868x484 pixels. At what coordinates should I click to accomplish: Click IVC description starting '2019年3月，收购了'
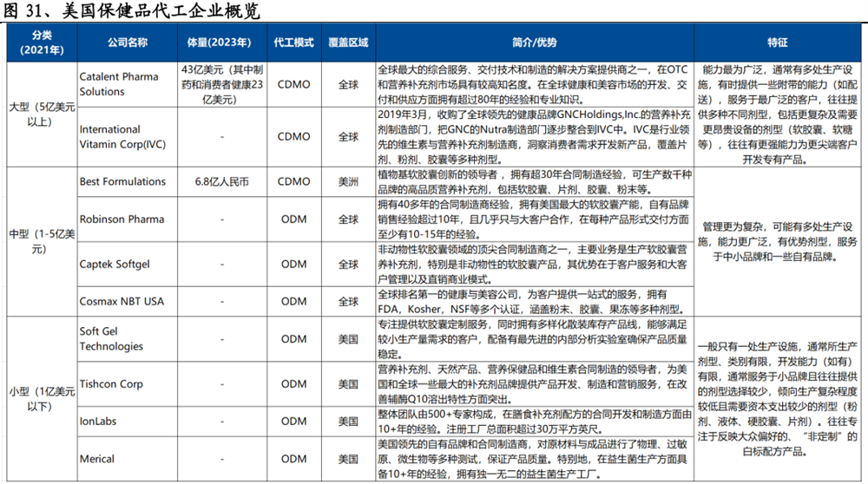534,137
